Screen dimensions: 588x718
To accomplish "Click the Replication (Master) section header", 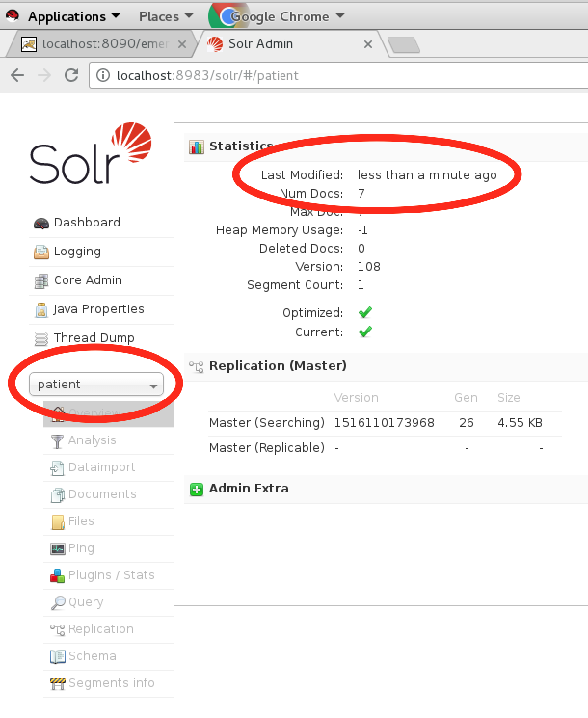I will pos(278,366).
